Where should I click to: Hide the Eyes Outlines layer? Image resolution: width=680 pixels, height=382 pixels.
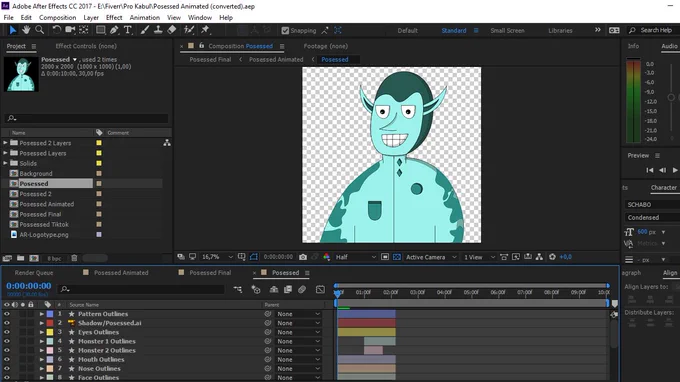7,332
